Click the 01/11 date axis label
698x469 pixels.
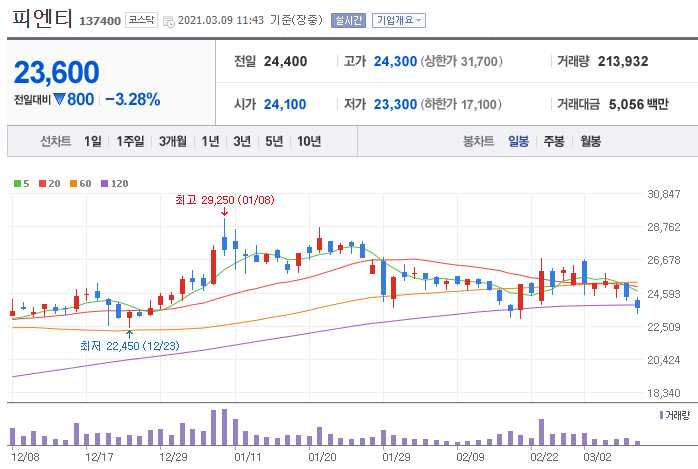(x=248, y=457)
